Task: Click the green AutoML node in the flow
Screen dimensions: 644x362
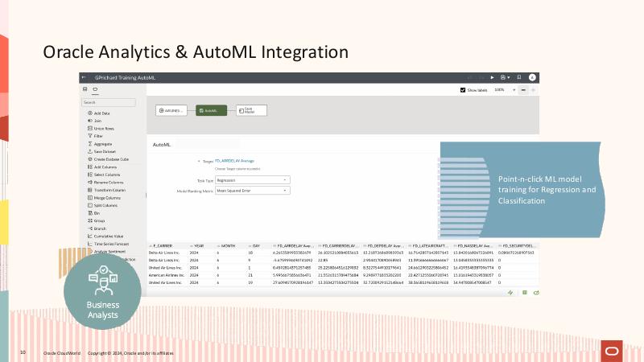Action: point(211,110)
